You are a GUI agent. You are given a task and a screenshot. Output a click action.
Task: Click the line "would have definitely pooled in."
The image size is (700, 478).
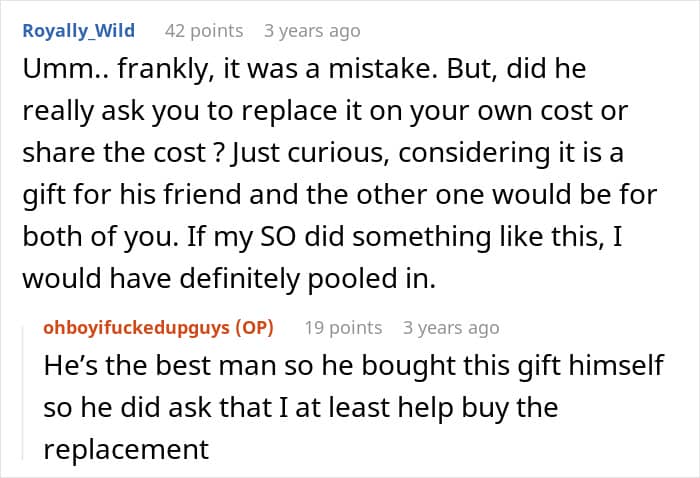pos(229,279)
